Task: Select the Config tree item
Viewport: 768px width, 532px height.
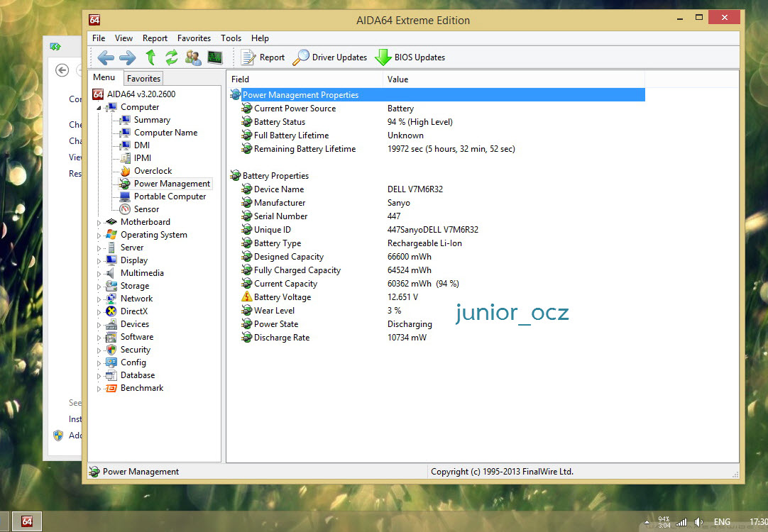Action: pyautogui.click(x=133, y=362)
